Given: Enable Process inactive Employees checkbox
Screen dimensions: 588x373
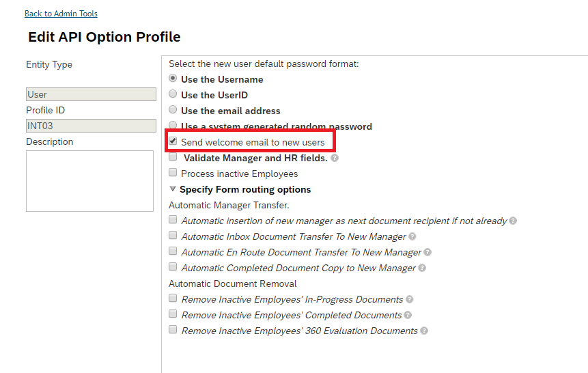Looking at the screenshot, I should (x=173, y=173).
